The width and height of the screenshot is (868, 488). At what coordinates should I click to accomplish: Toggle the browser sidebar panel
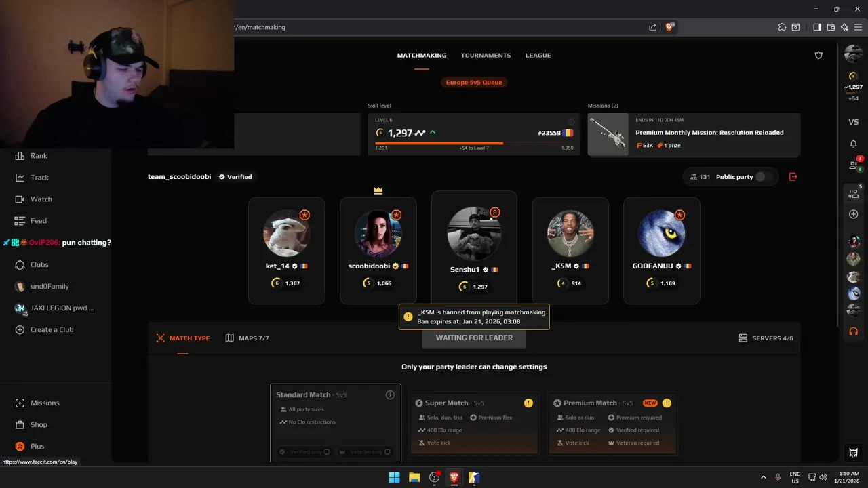click(x=817, y=27)
